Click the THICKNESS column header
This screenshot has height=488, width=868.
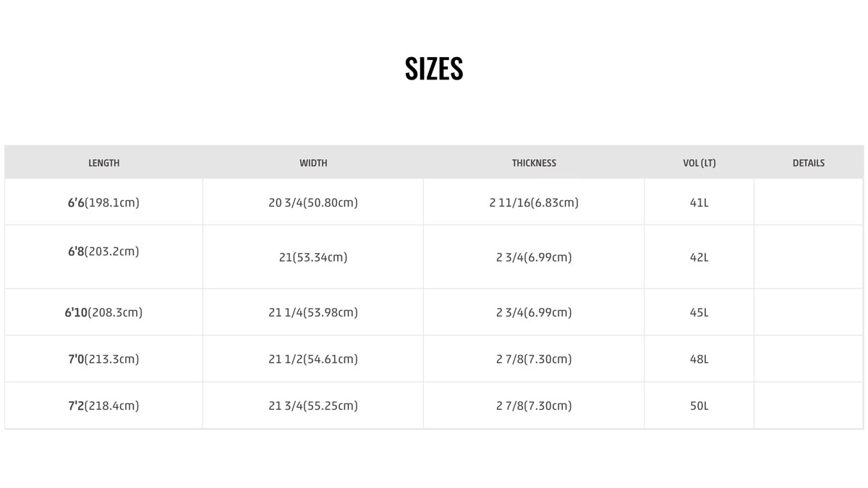[x=534, y=163]
